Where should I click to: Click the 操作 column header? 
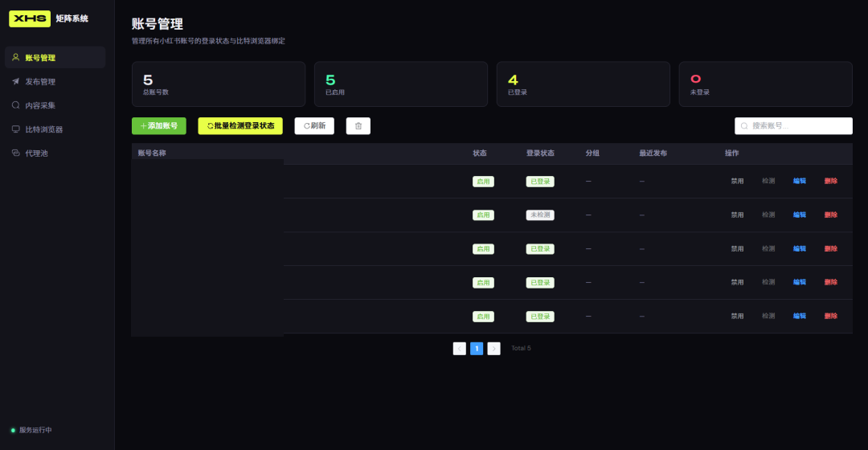[732, 153]
